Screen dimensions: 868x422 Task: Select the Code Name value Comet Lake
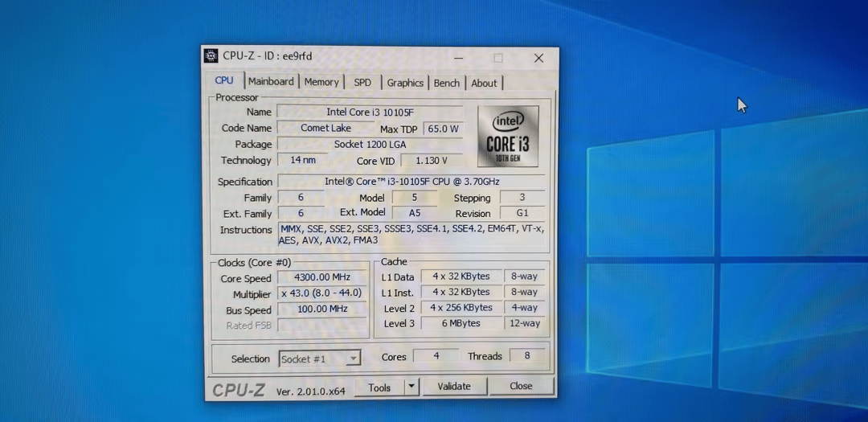click(325, 128)
